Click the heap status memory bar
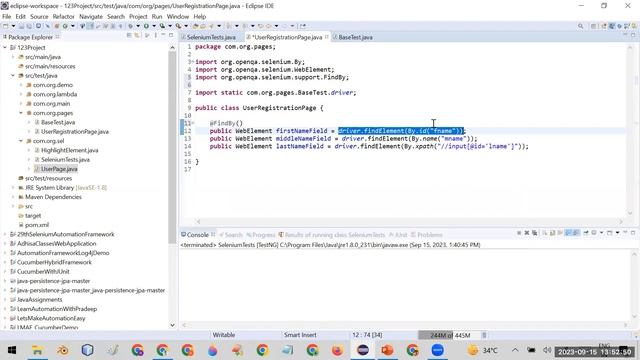The width and height of the screenshot is (640, 360). [x=449, y=335]
